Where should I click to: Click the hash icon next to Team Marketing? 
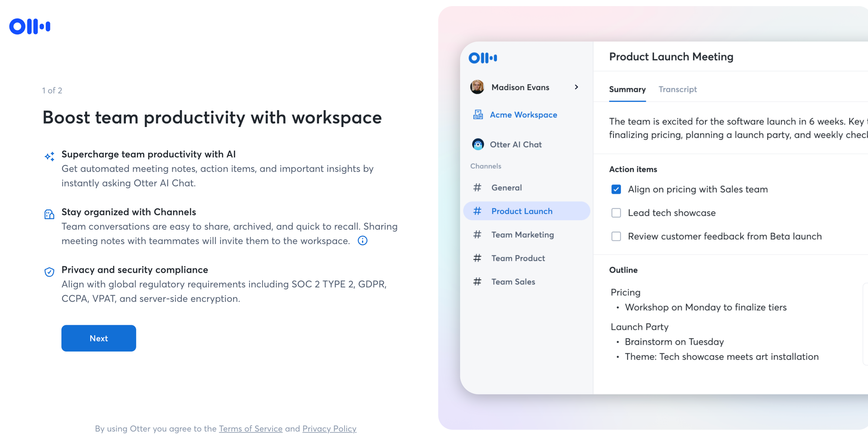477,235
